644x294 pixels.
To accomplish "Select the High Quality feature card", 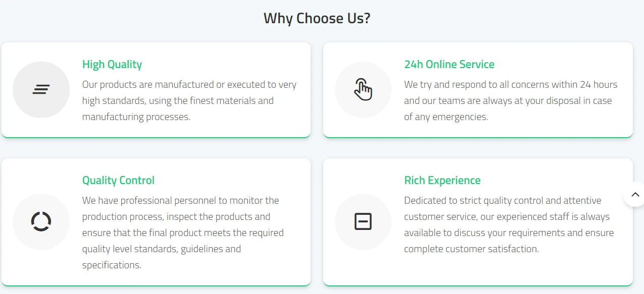I will point(156,90).
